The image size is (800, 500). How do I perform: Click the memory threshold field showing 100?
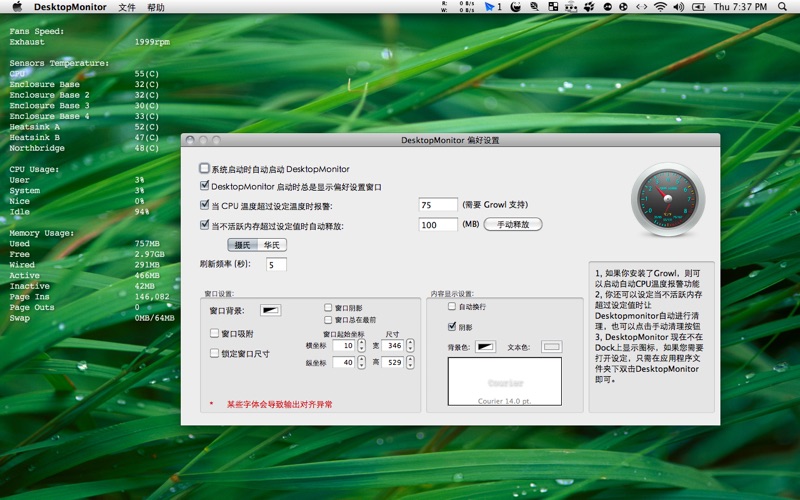point(438,224)
